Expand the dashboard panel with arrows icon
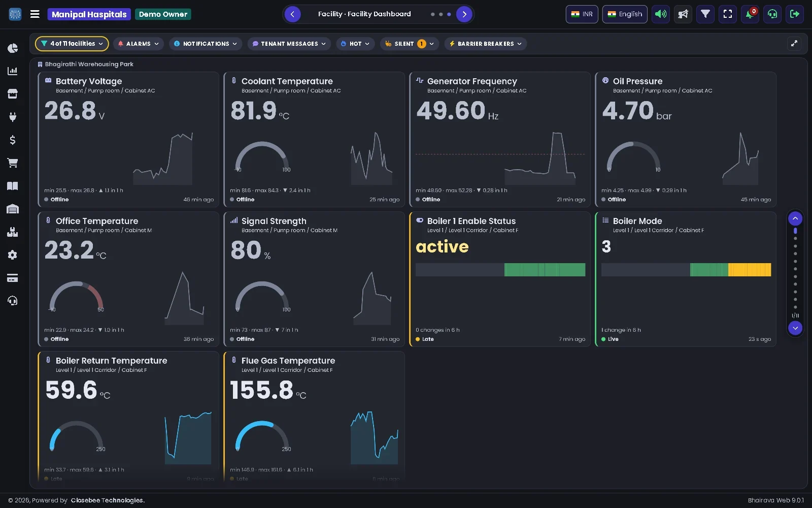 click(x=794, y=44)
